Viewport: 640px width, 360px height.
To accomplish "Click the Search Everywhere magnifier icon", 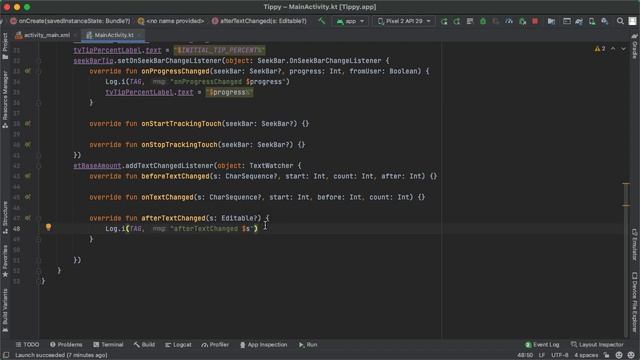I will [620, 21].
